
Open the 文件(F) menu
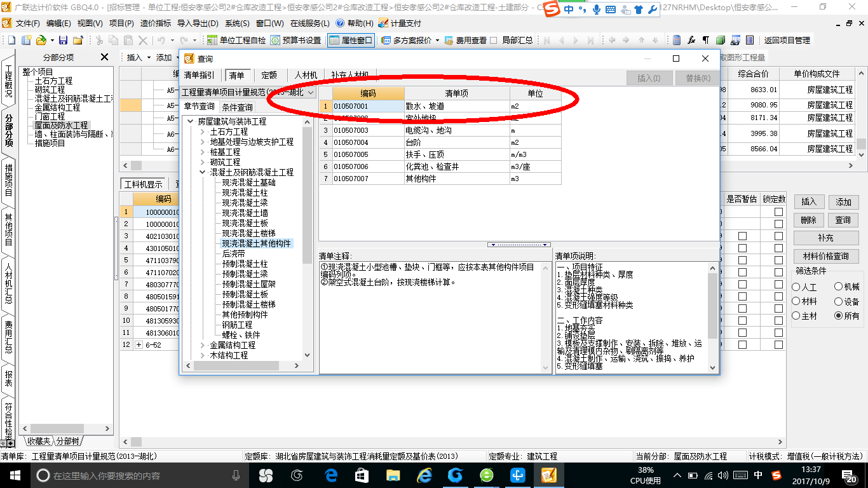pyautogui.click(x=27, y=23)
